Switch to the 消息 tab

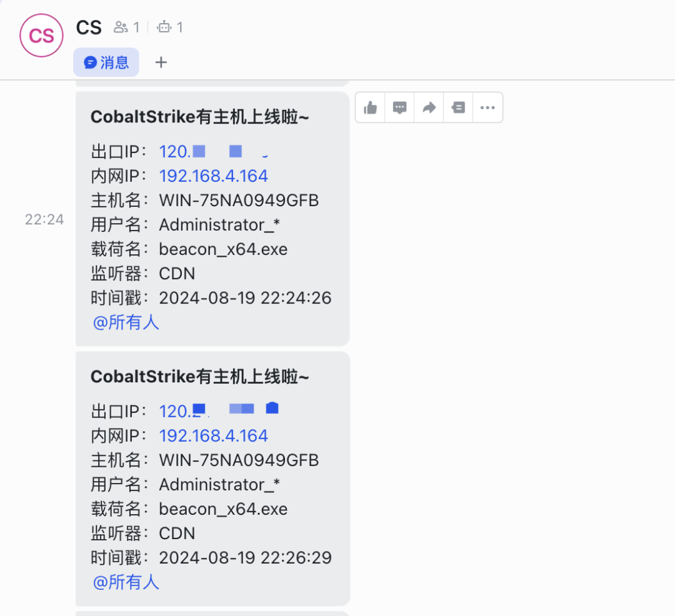pyautogui.click(x=106, y=62)
